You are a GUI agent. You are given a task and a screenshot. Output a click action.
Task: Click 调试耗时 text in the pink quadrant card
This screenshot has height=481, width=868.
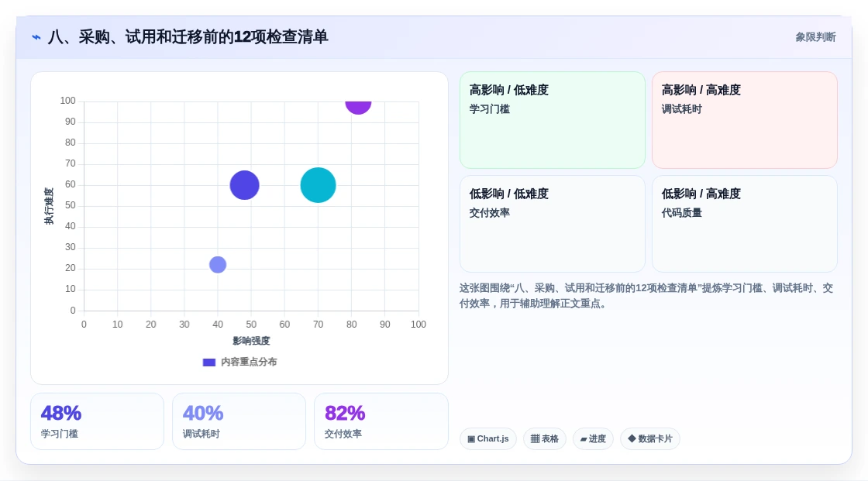[x=681, y=109]
